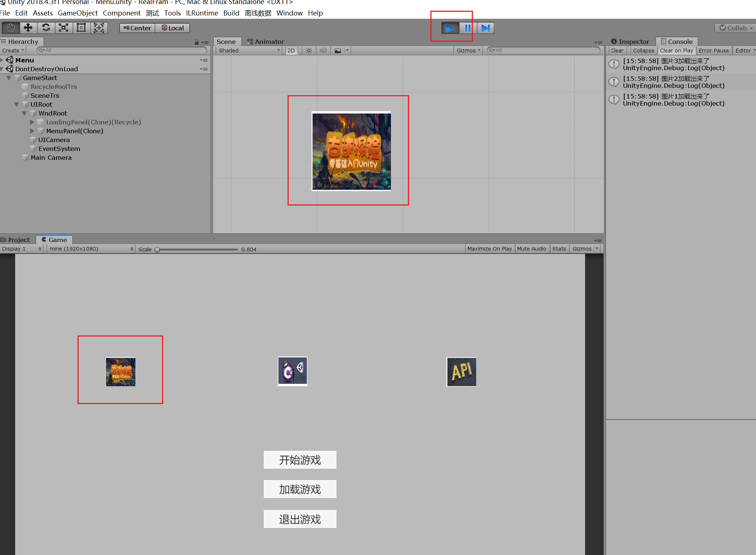Open the GameObject menu
Image resolution: width=756 pixels, height=555 pixels.
78,13
